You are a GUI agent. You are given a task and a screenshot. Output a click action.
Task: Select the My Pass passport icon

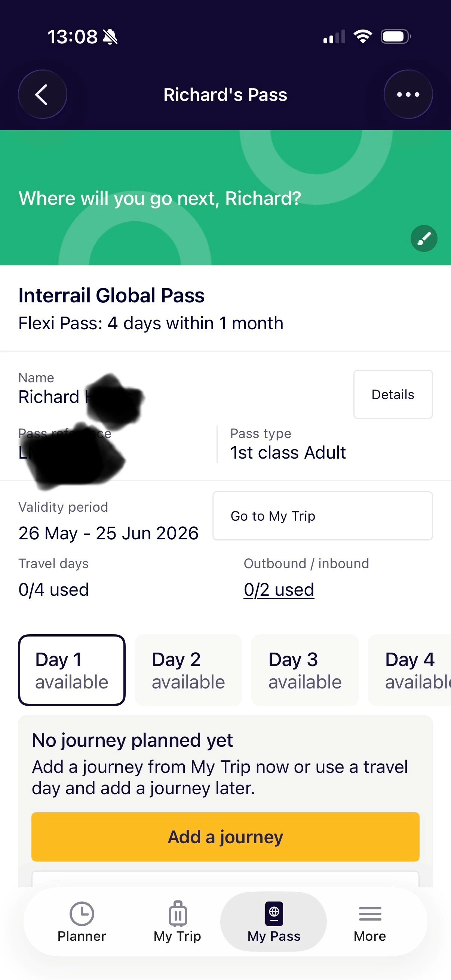(274, 913)
